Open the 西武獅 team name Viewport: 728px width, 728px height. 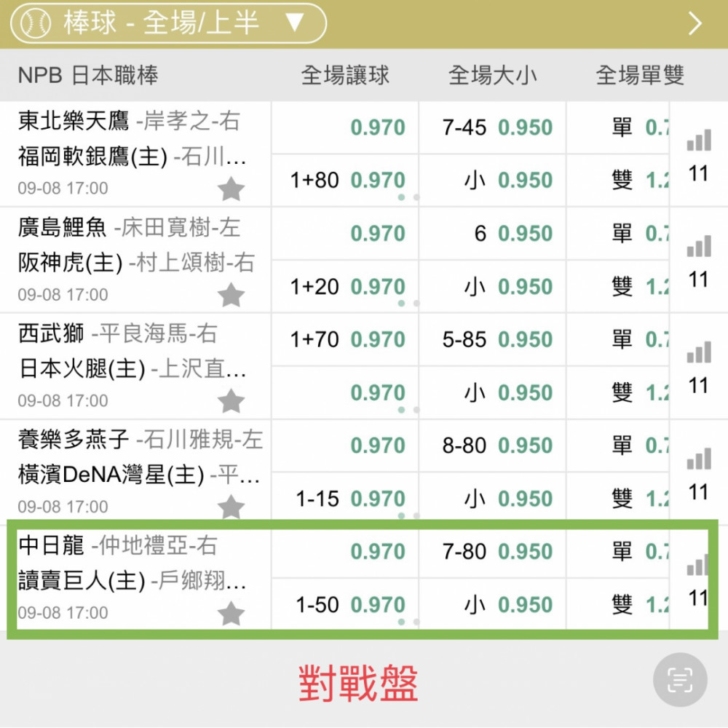[x=51, y=333]
